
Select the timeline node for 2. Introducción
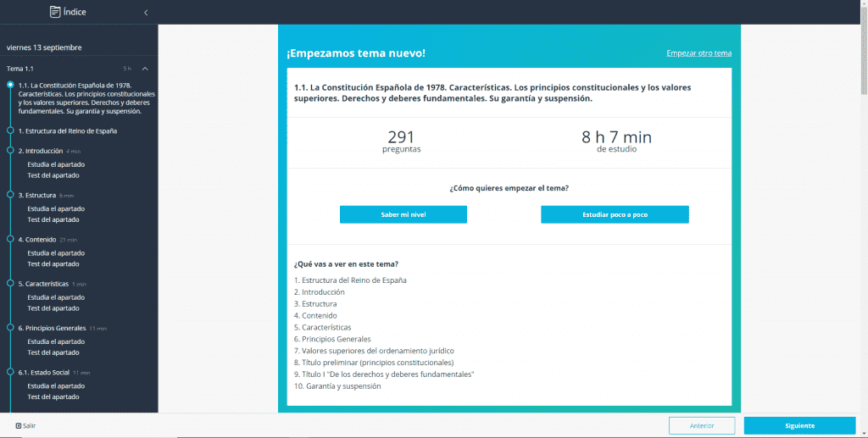coord(10,151)
